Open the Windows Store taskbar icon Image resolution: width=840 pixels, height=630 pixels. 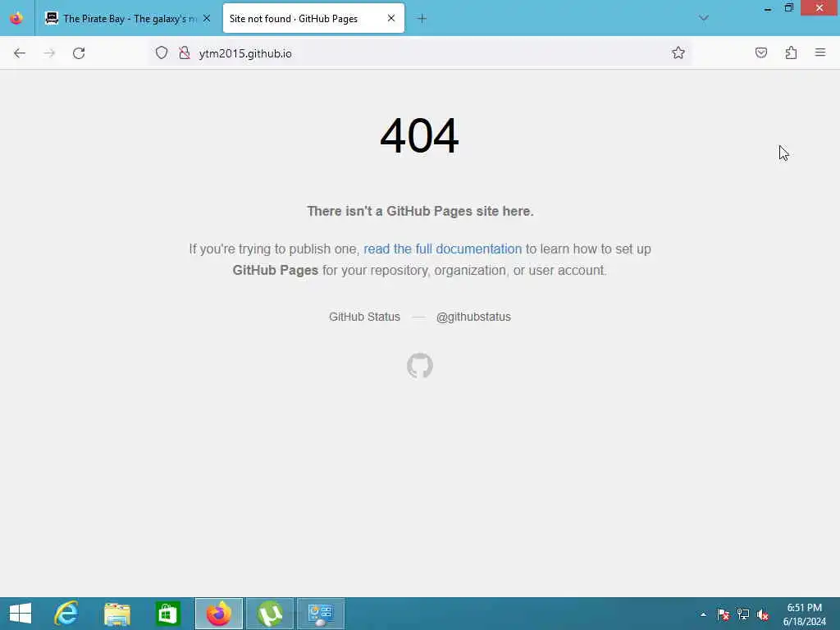(167, 614)
